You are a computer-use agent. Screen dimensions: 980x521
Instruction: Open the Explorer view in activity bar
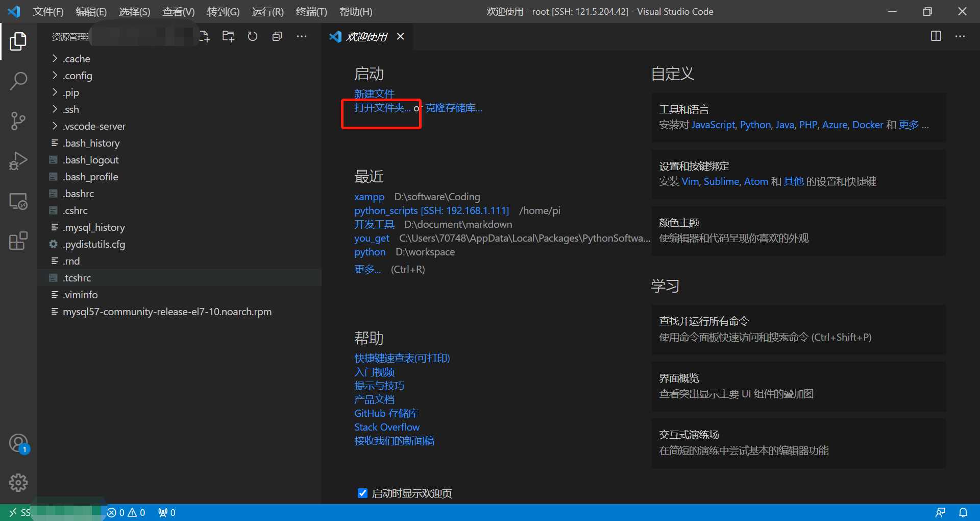coord(18,41)
